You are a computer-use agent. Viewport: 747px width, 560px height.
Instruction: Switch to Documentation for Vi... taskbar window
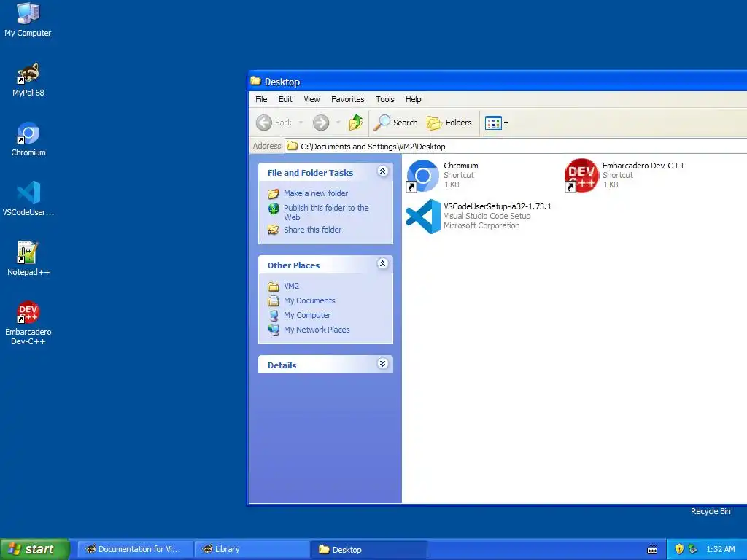tap(135, 550)
